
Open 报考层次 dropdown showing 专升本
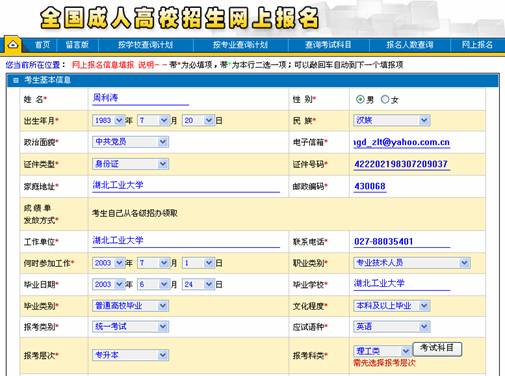point(130,355)
